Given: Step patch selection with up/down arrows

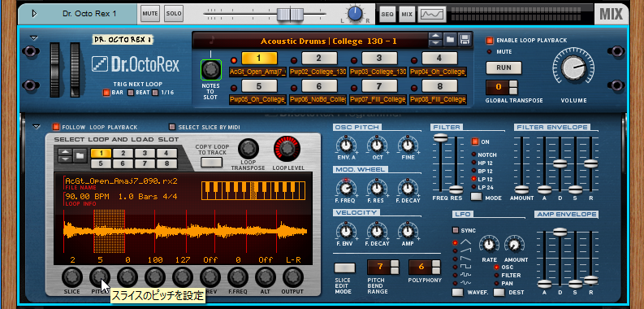Looking at the screenshot, I should [435, 40].
